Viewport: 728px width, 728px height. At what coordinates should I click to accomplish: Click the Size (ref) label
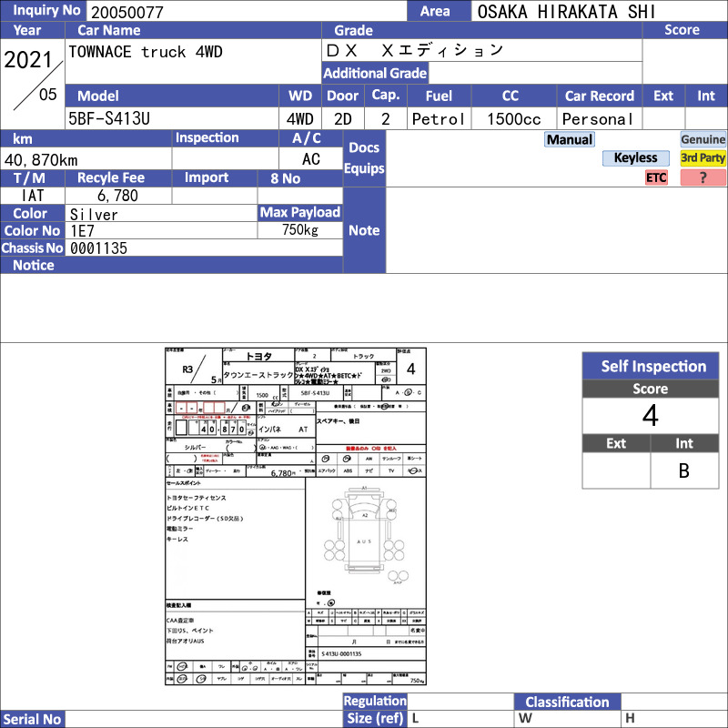[x=375, y=718]
